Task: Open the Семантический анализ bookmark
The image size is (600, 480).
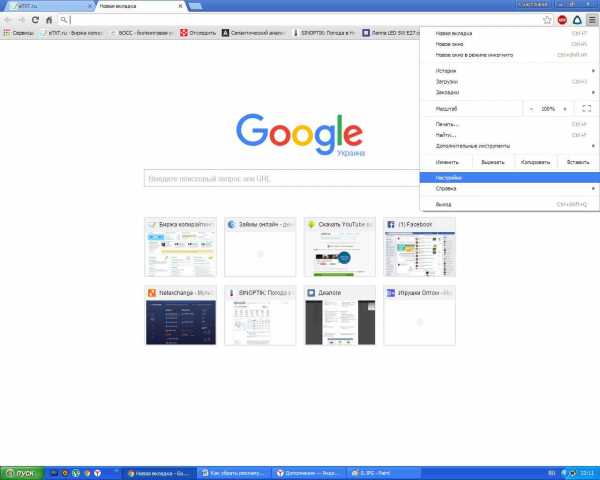Action: tap(253, 33)
